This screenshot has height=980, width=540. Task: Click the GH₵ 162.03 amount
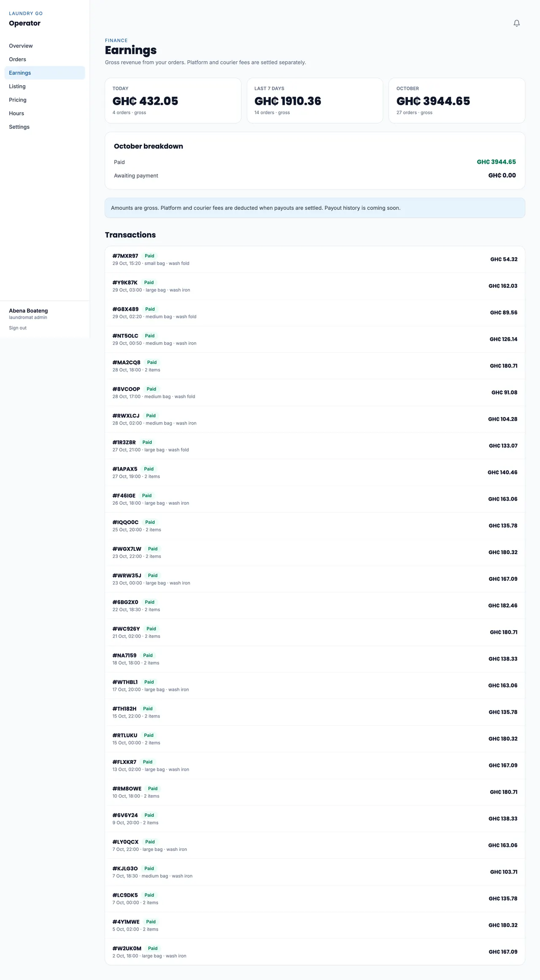(503, 286)
